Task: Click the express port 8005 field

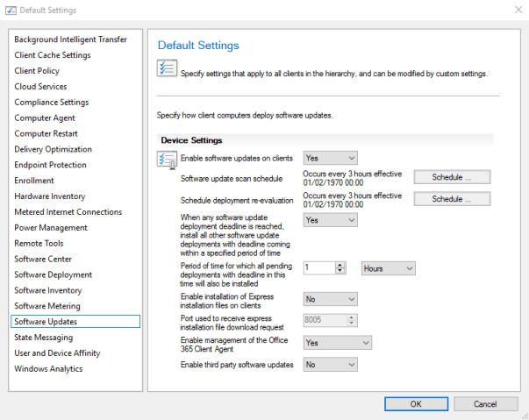Action: pyautogui.click(x=325, y=320)
